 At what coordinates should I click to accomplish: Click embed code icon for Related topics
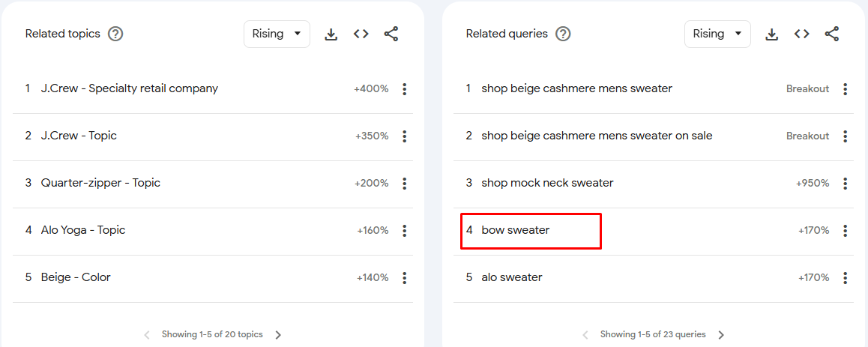pos(361,34)
